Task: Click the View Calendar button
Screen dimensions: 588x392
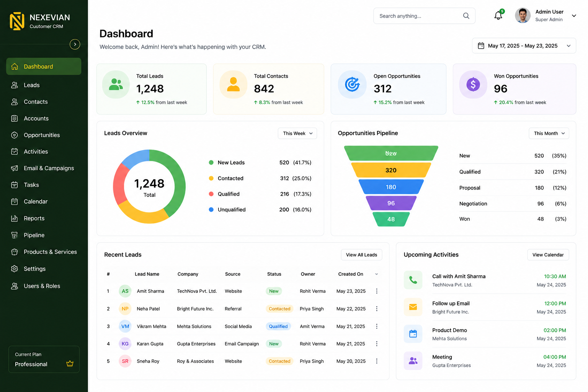Action: 548,255
